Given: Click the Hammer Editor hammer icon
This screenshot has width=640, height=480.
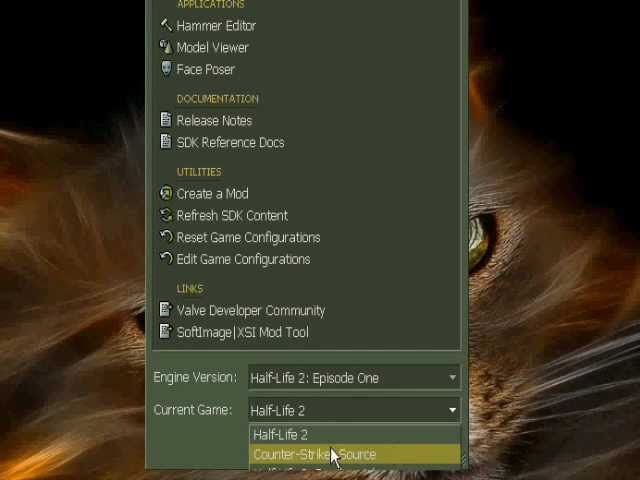Looking at the screenshot, I should [166, 25].
